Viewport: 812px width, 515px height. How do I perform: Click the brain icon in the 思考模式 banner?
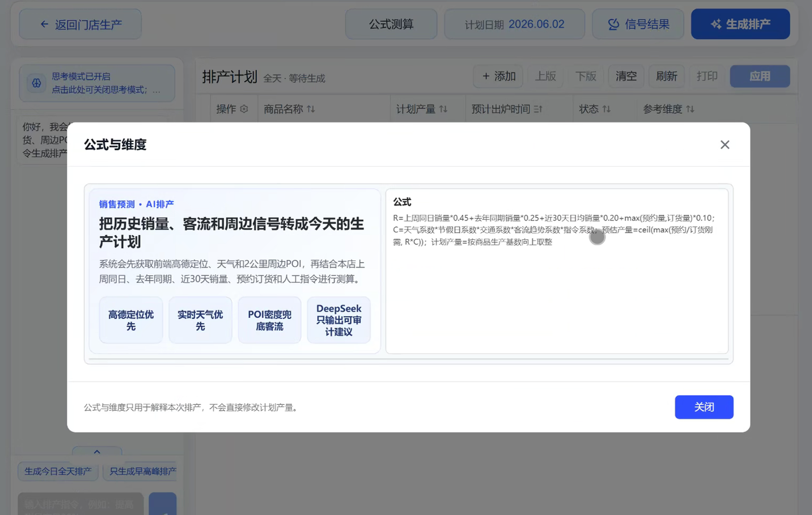point(37,83)
